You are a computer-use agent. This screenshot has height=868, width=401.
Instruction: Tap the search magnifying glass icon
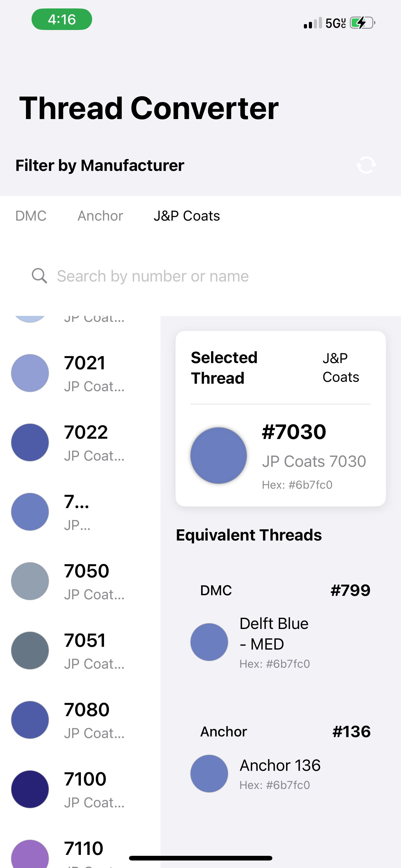(39, 276)
